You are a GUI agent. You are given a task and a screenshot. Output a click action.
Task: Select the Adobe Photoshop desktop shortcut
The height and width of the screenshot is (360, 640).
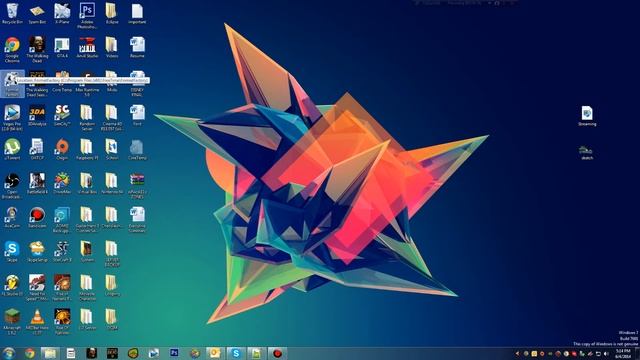tap(87, 16)
